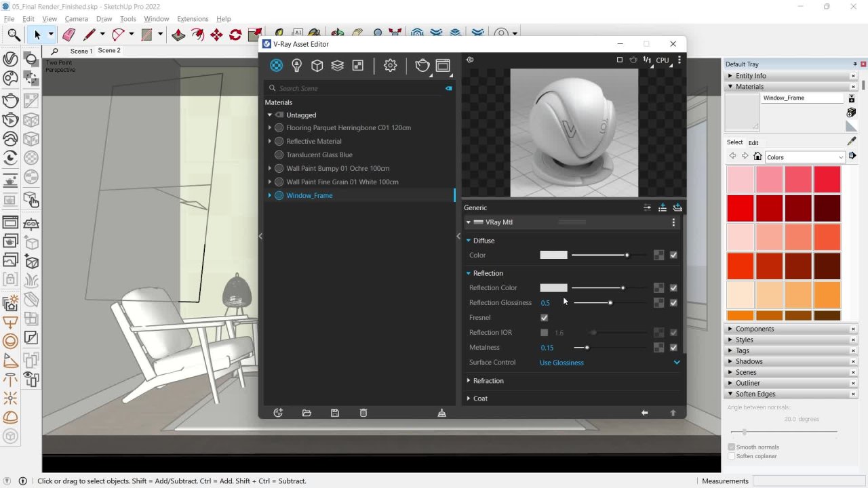Disable the Fresnel checkbox

coord(544,317)
